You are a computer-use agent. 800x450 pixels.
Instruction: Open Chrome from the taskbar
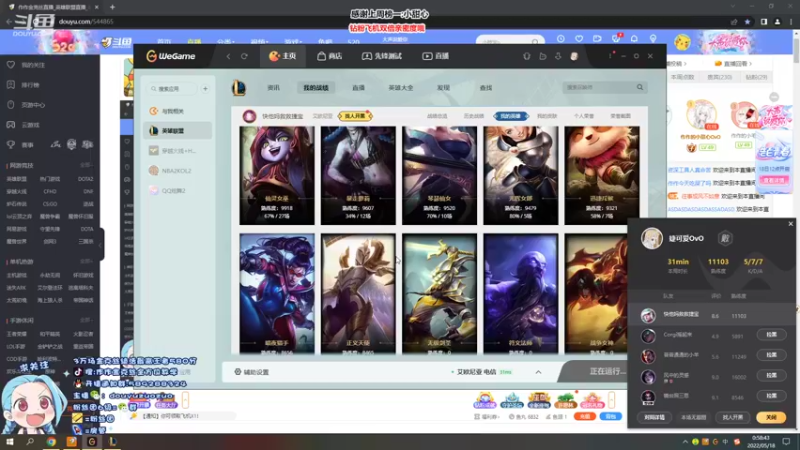(51, 441)
